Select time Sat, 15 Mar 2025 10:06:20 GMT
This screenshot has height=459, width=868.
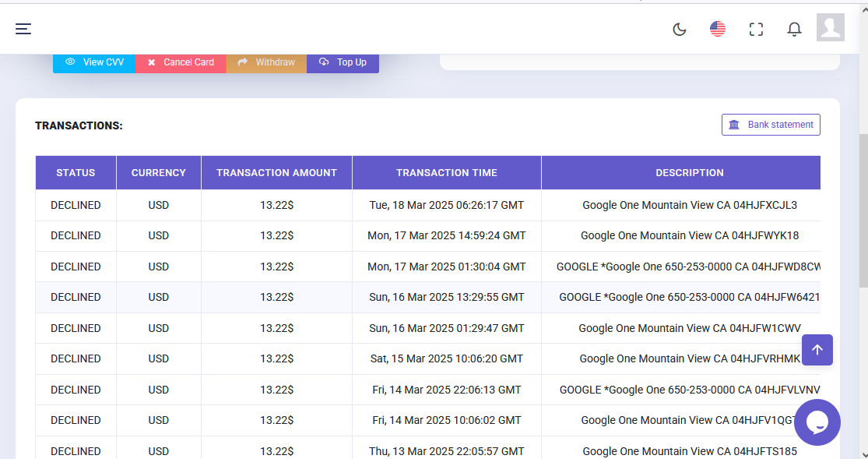pyautogui.click(x=447, y=358)
